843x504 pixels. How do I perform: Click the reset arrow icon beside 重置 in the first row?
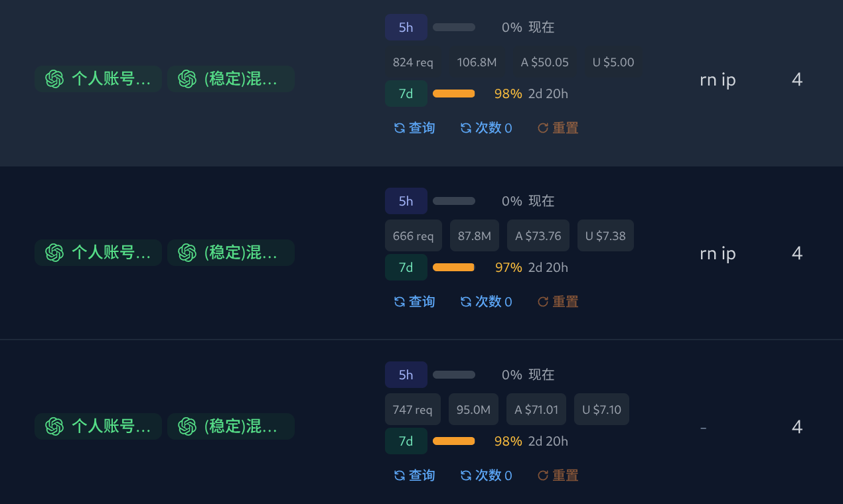point(543,128)
